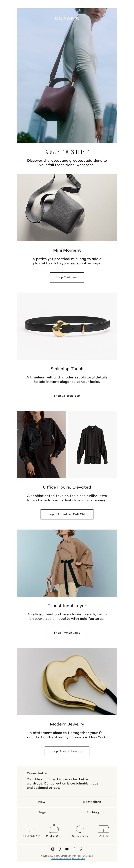The height and width of the screenshot is (868, 134).
Task: Open the New category link
Action: coord(42,802)
